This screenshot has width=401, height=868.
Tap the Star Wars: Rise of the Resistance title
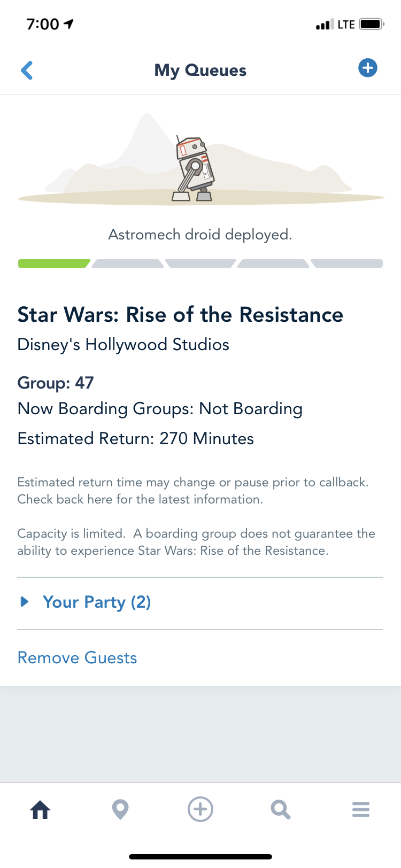point(180,315)
